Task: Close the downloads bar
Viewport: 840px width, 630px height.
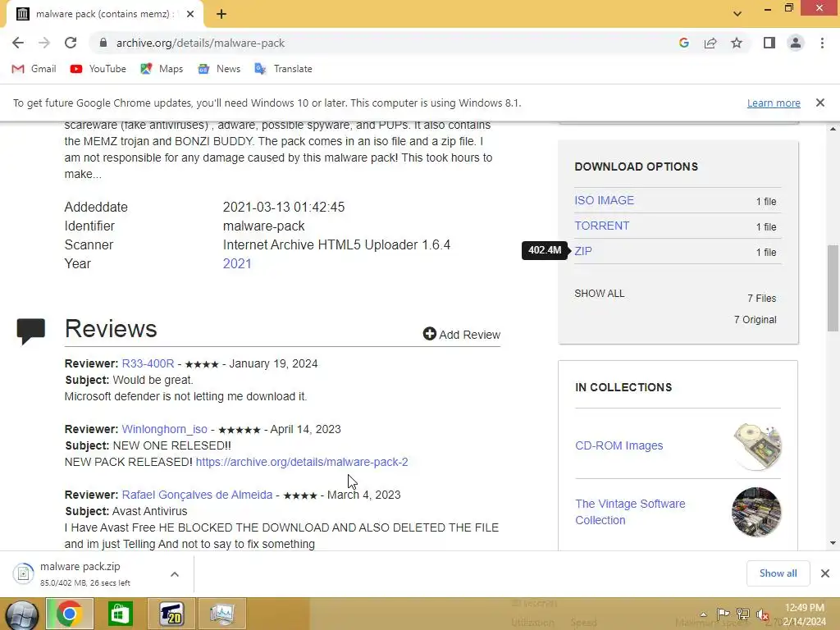Action: (x=825, y=573)
